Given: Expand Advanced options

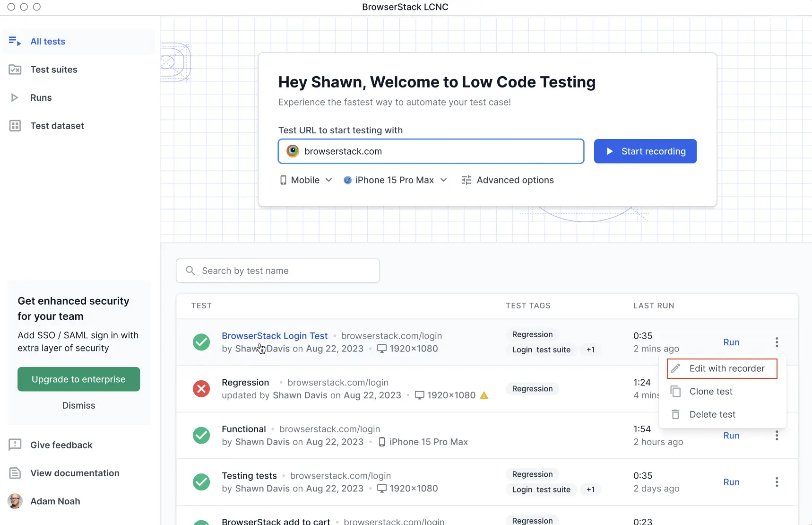Looking at the screenshot, I should click(x=507, y=180).
